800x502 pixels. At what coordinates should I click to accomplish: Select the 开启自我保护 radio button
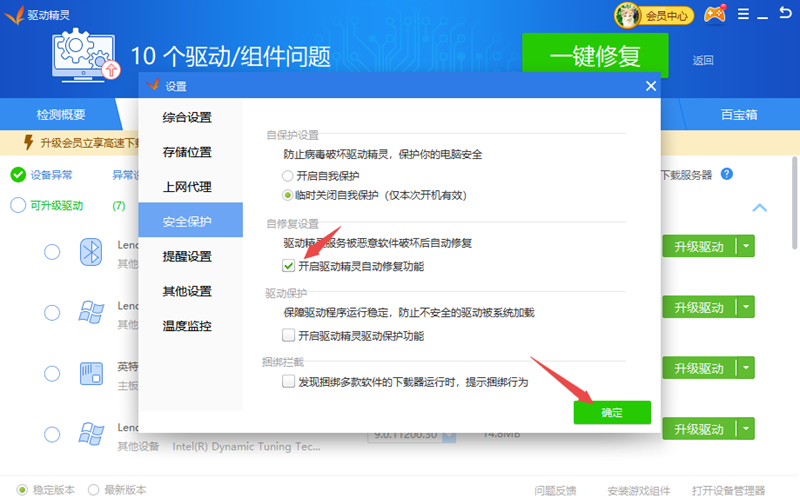pos(288,176)
